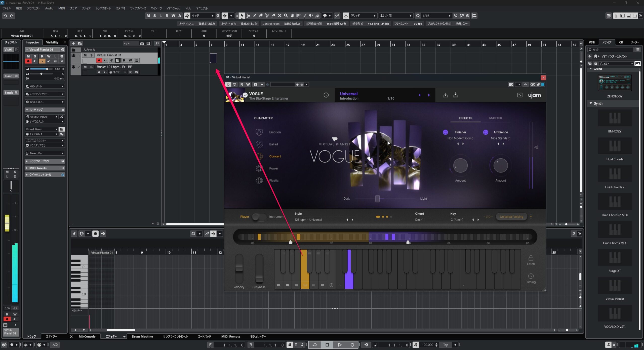This screenshot has width=644, height=350.
Task: Solo the Virtual Pianist 01 track
Action: point(91,55)
